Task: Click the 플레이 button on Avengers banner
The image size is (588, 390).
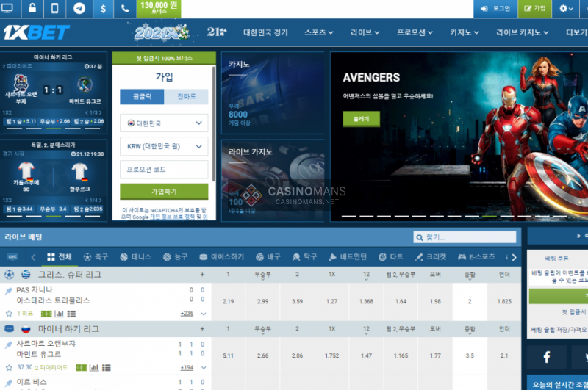Action: (x=361, y=118)
